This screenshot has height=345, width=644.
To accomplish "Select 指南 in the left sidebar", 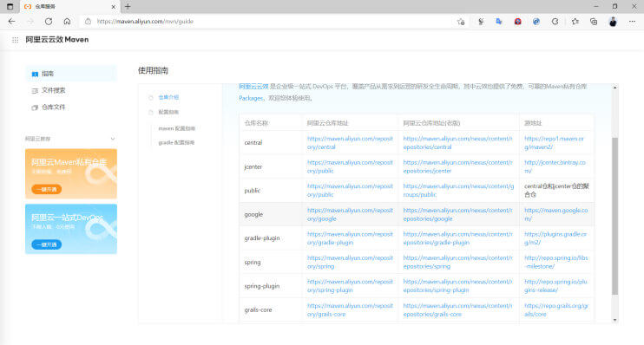I will click(x=70, y=74).
